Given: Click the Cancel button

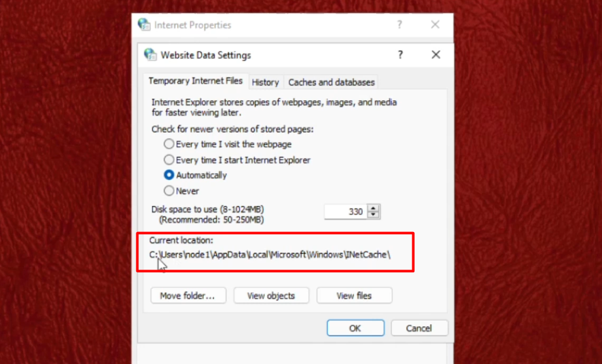Looking at the screenshot, I should [x=419, y=328].
